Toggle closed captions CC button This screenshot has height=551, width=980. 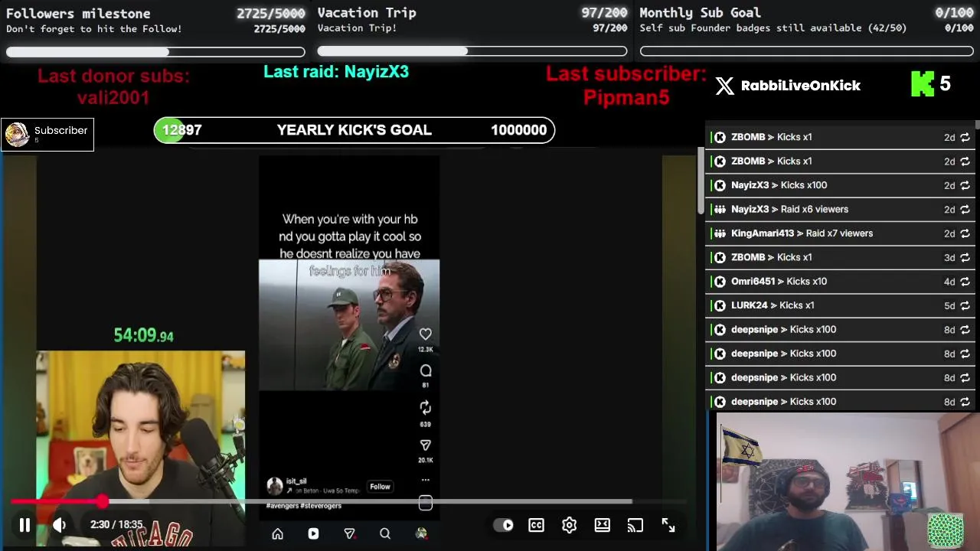(x=536, y=525)
